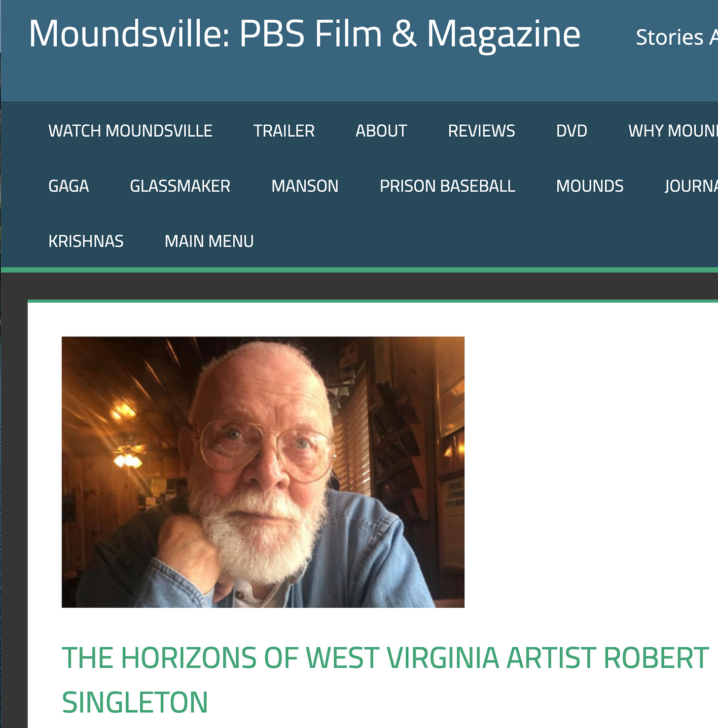Click the word SINGLETON in the headline

coord(135,702)
